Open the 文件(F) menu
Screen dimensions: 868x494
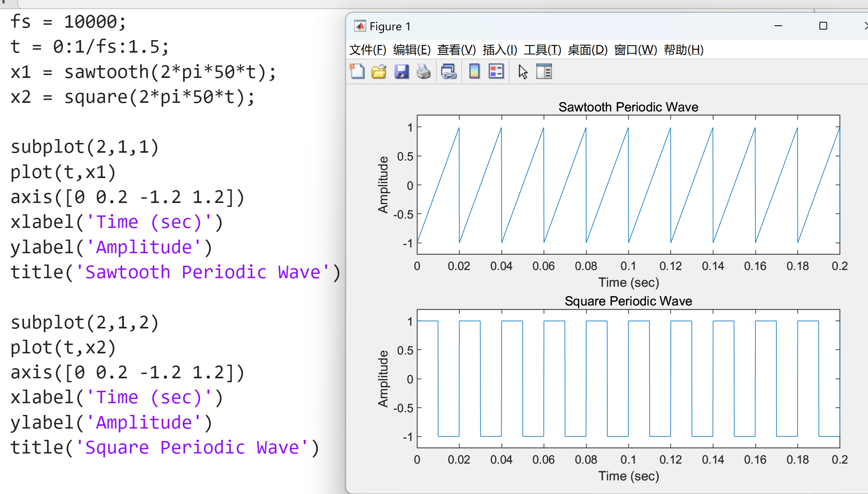pyautogui.click(x=368, y=50)
